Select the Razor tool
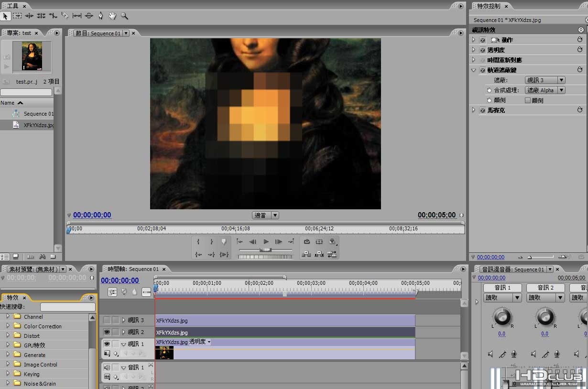Viewport: 588px width, 389px height. coord(65,16)
